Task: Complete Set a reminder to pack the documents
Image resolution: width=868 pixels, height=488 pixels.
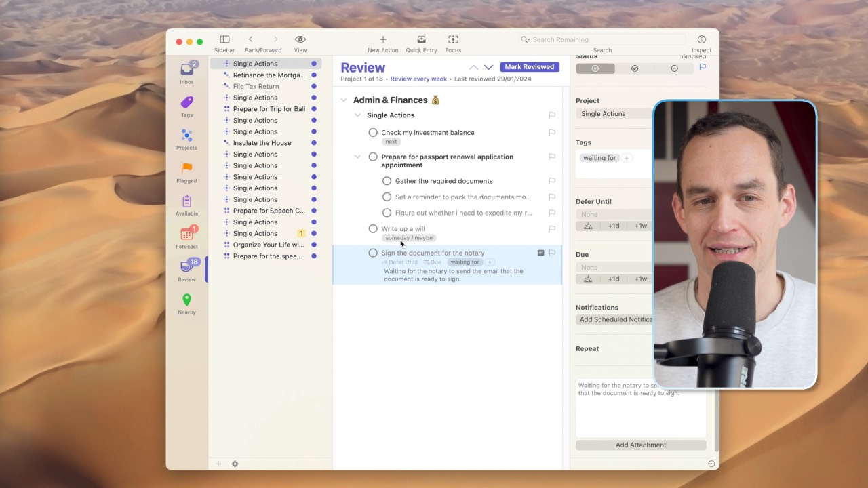Action: pos(387,197)
